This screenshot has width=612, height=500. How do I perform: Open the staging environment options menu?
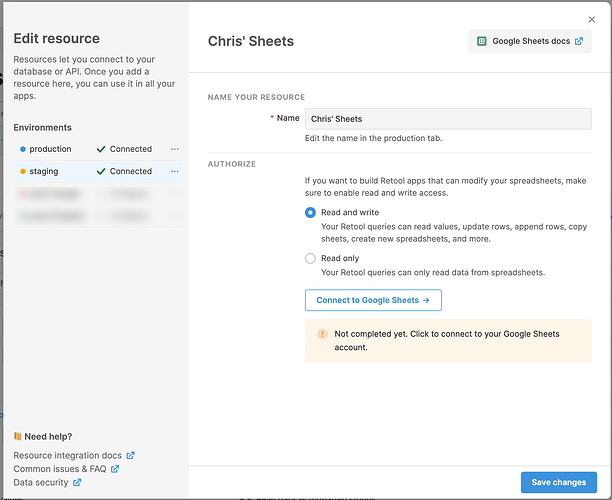174,171
